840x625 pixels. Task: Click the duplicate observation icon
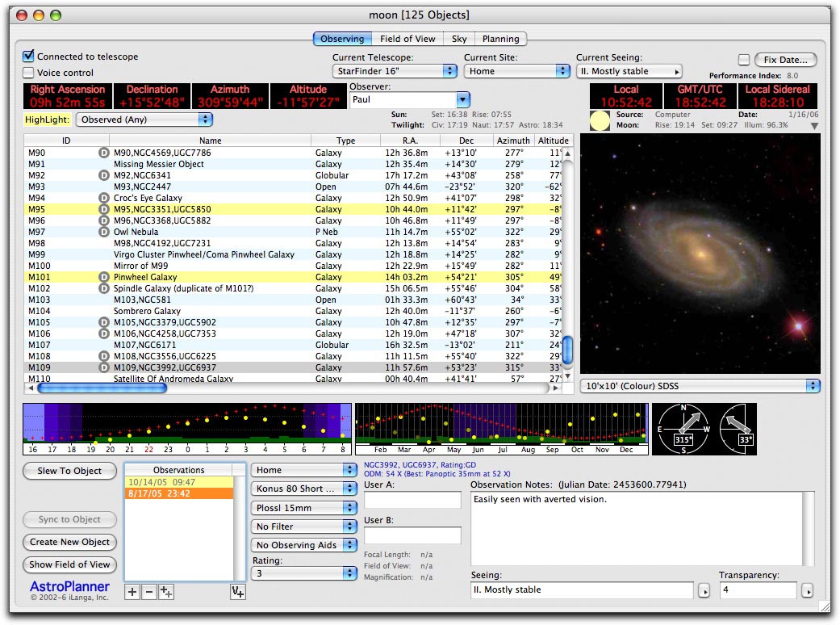[166, 592]
